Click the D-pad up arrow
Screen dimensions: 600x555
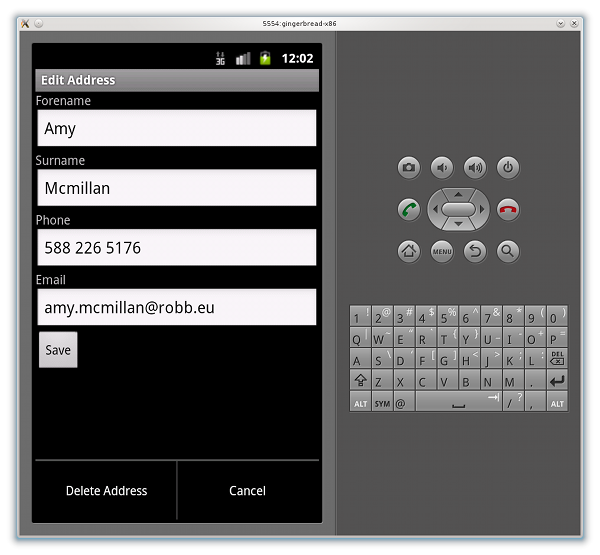click(458, 194)
